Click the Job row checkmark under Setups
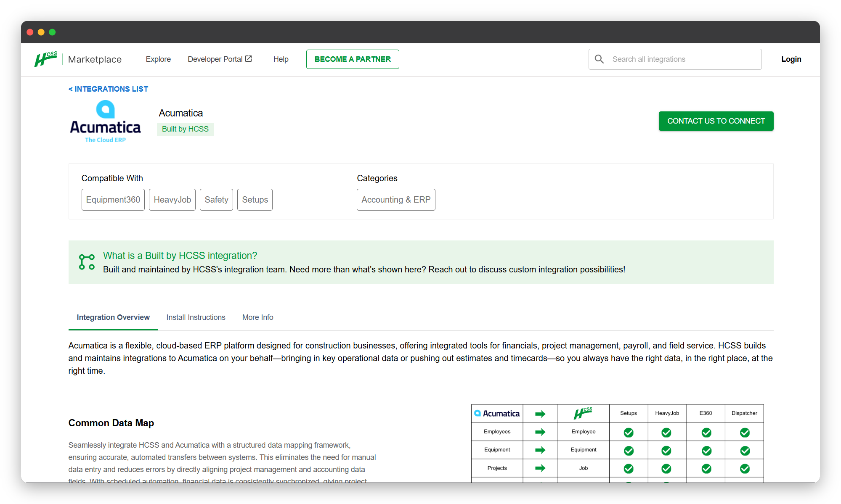 629,469
